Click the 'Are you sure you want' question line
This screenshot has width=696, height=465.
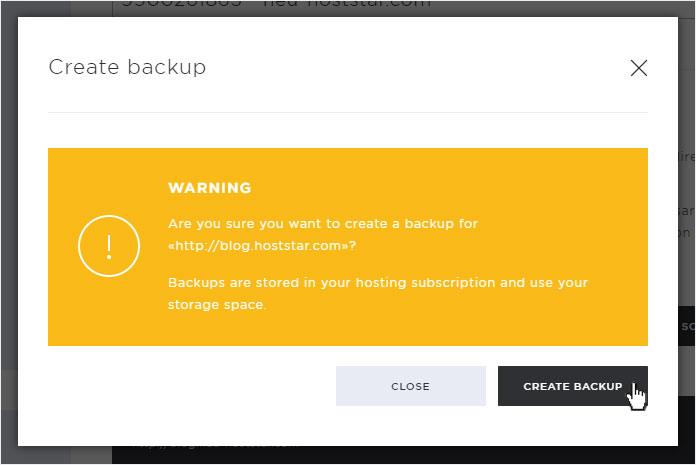tap(323, 224)
